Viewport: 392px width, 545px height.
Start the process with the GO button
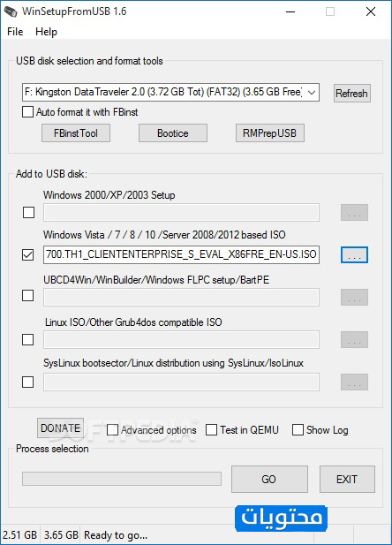click(269, 480)
